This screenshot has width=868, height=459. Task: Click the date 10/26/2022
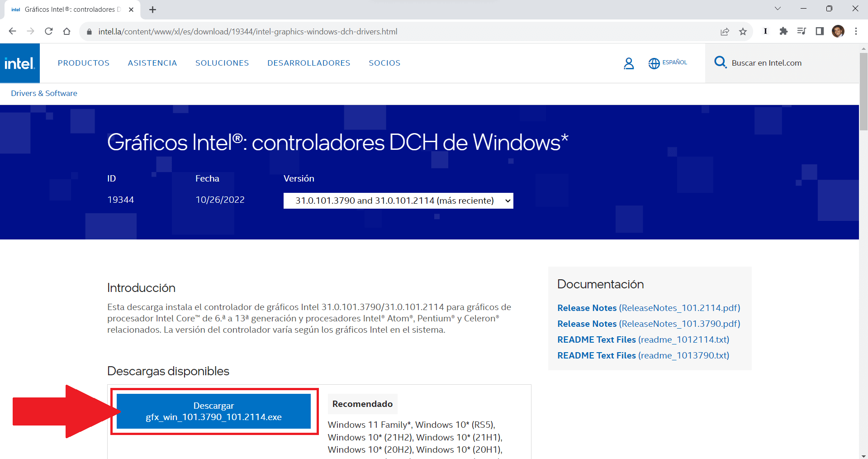(220, 200)
